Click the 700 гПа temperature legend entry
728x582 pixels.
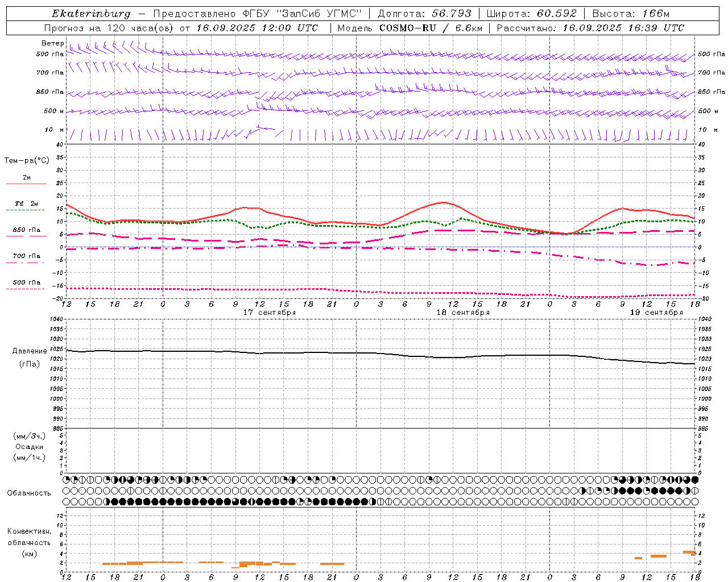tap(27, 256)
